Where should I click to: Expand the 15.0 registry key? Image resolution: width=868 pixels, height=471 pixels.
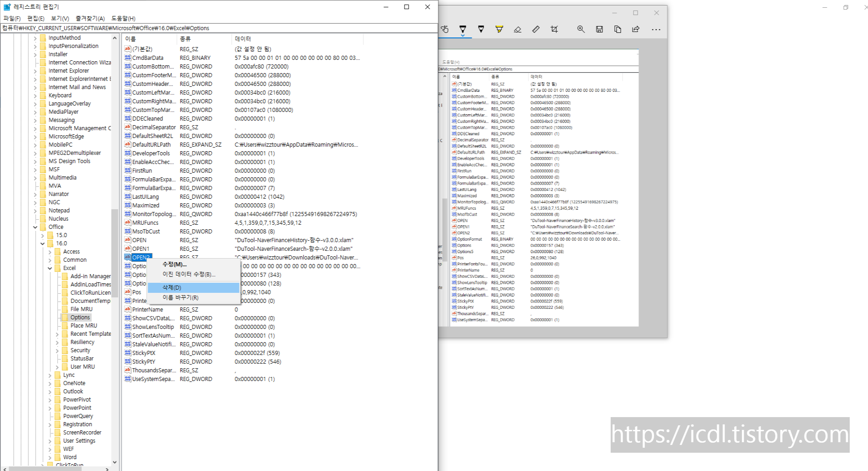43,235
